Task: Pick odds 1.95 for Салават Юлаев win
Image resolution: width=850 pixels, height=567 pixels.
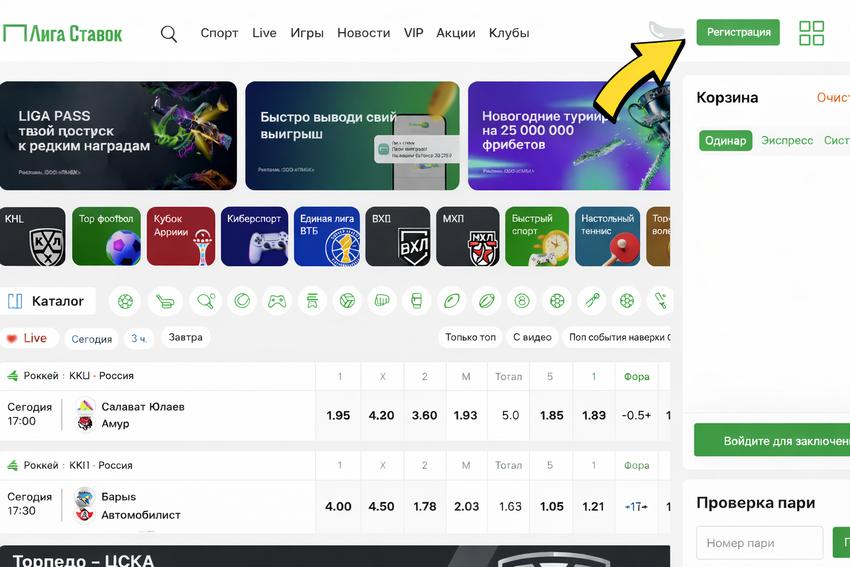Action: (338, 416)
